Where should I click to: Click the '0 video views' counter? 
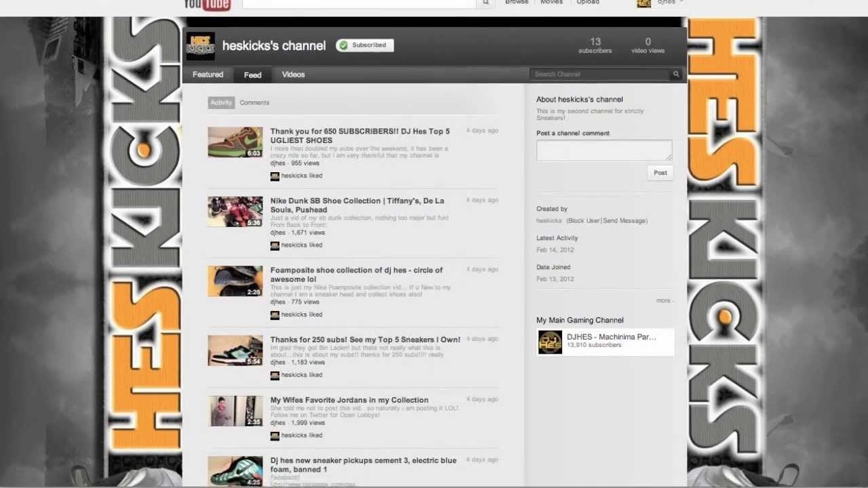click(x=648, y=45)
